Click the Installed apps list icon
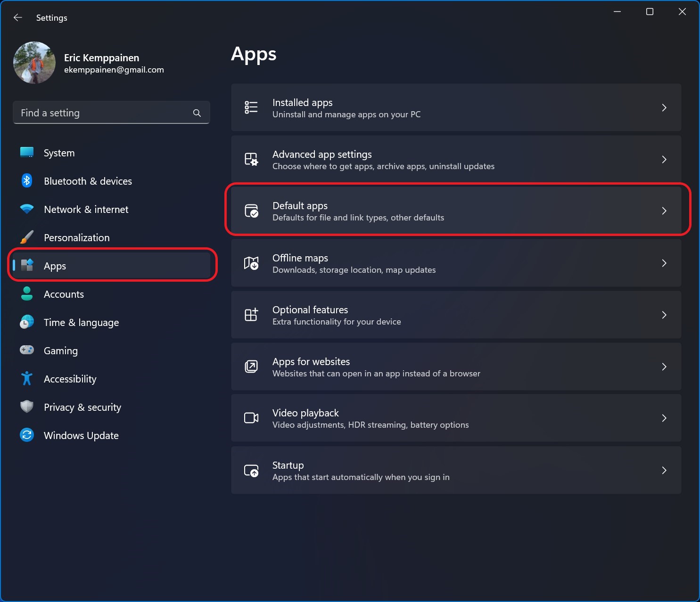Screen dimensions: 700x602 point(251,107)
